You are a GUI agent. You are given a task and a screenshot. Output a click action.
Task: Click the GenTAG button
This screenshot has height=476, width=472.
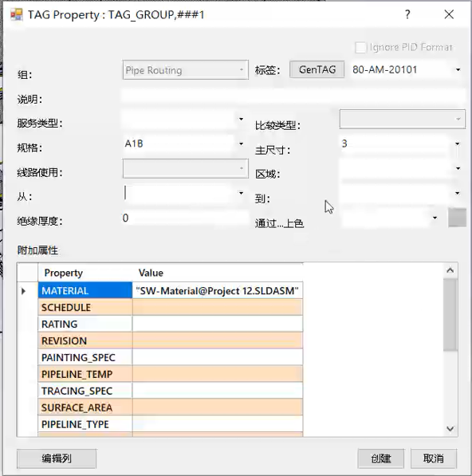[317, 69]
